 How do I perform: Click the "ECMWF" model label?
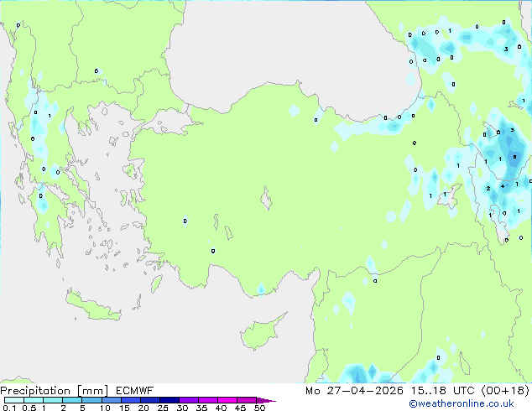pyautogui.click(x=135, y=391)
